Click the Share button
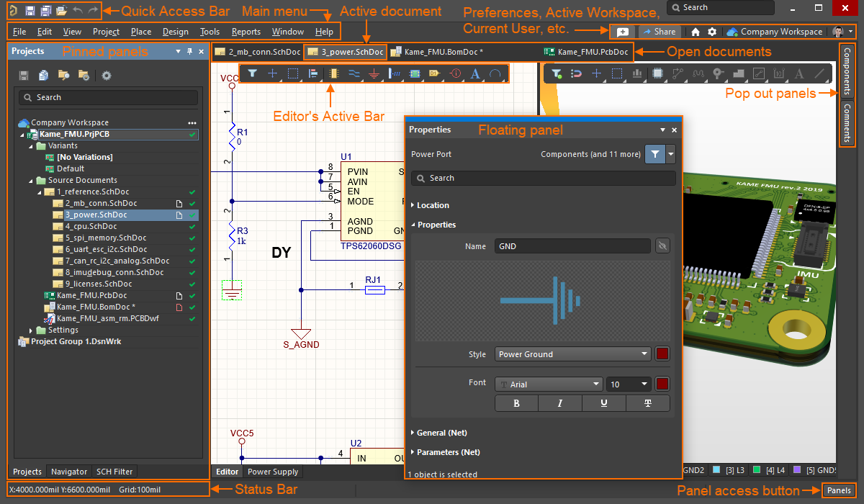Image resolution: width=864 pixels, height=504 pixels. coord(660,32)
